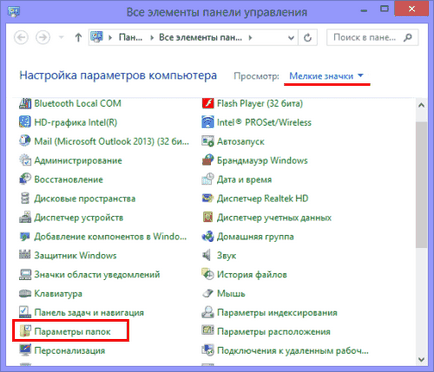Viewport: 434px width, 372px height.
Task: Open the Автозапуск text link
Action: click(240, 142)
